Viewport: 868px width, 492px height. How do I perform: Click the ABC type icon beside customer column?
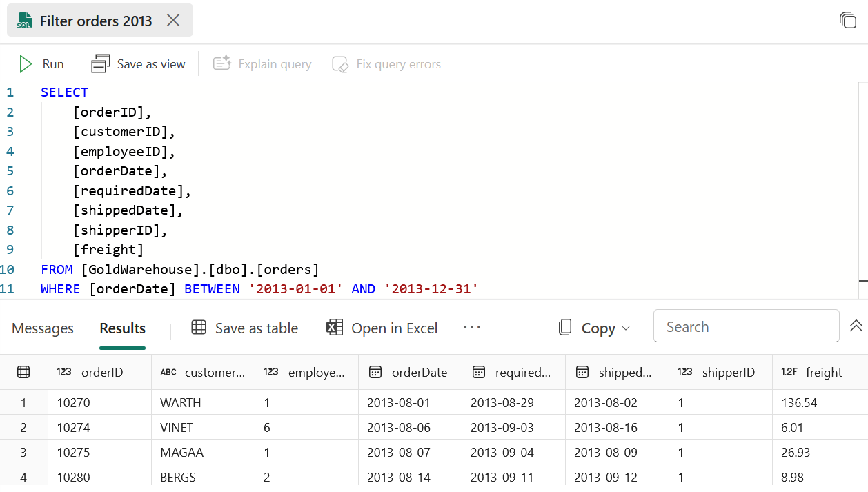click(x=168, y=372)
